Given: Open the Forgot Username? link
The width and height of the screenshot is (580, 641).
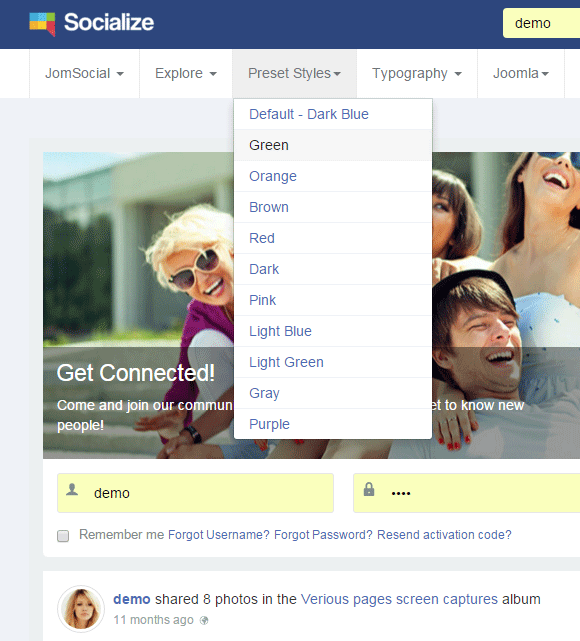Looking at the screenshot, I should coord(219,535).
